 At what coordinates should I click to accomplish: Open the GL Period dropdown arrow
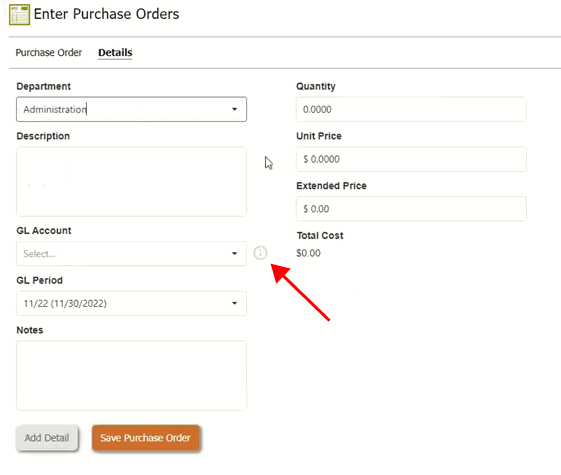point(234,303)
